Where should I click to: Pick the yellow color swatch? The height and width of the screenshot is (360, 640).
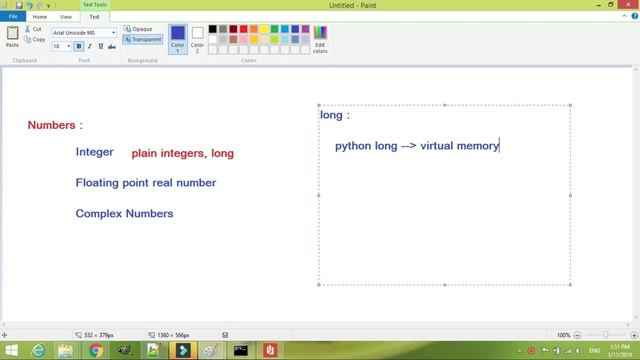[264, 29]
